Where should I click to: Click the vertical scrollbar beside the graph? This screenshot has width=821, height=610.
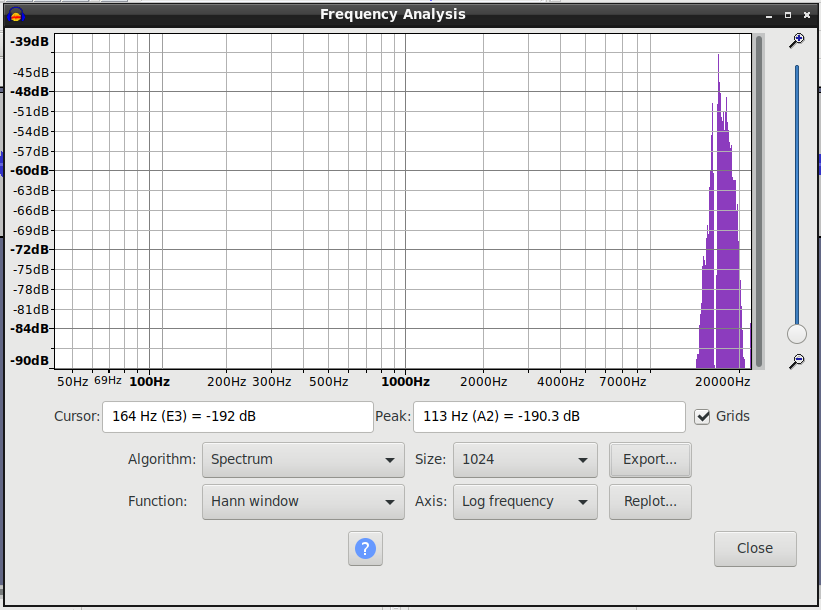759,200
